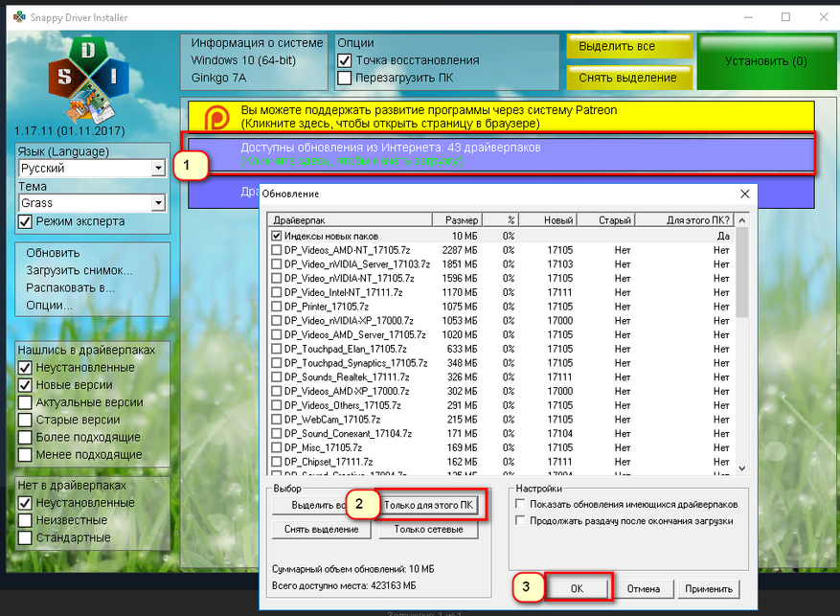840x616 pixels.
Task: Uncheck Неустановленные under Нашлись в драйверпаках
Action: [25, 368]
